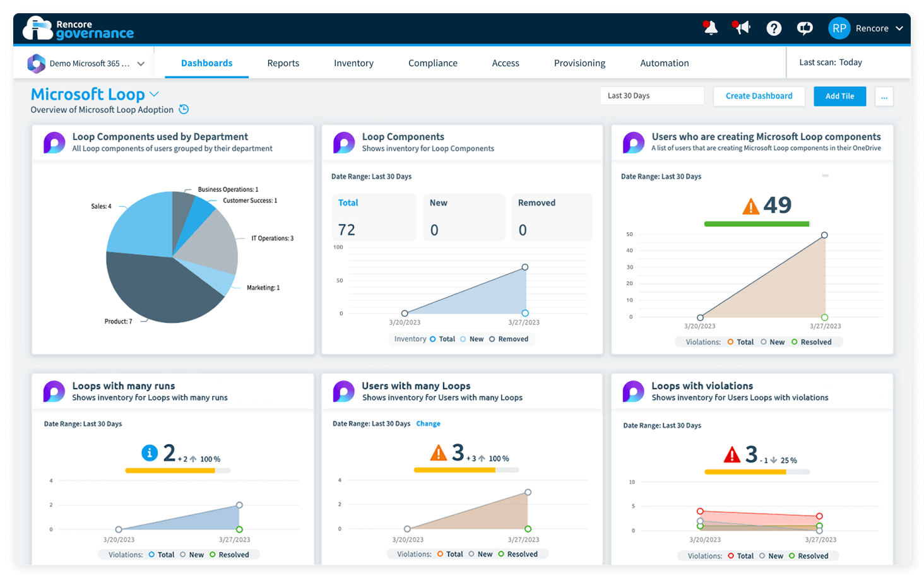Switch to the Dashboards tab

tap(206, 63)
